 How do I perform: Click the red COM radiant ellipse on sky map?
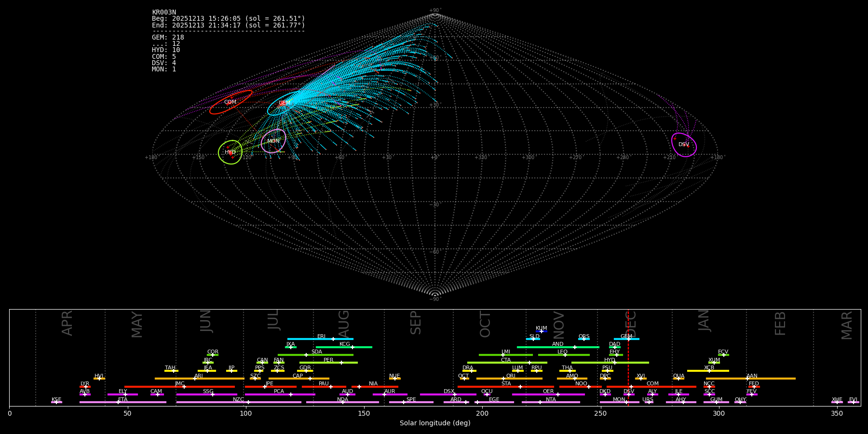click(x=231, y=102)
